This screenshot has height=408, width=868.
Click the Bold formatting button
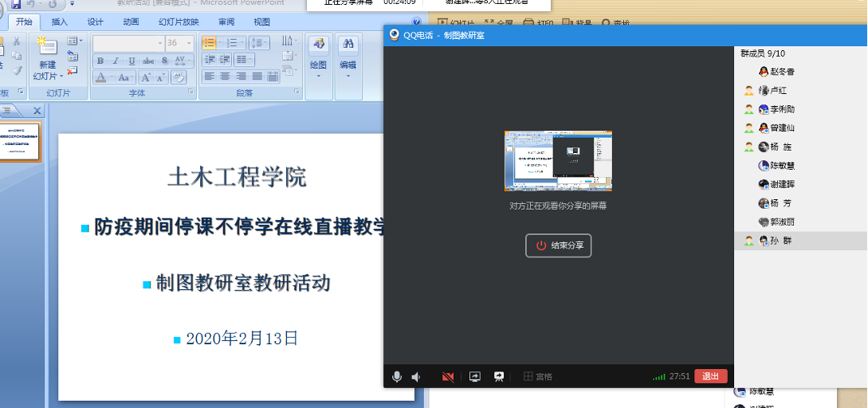[x=100, y=61]
